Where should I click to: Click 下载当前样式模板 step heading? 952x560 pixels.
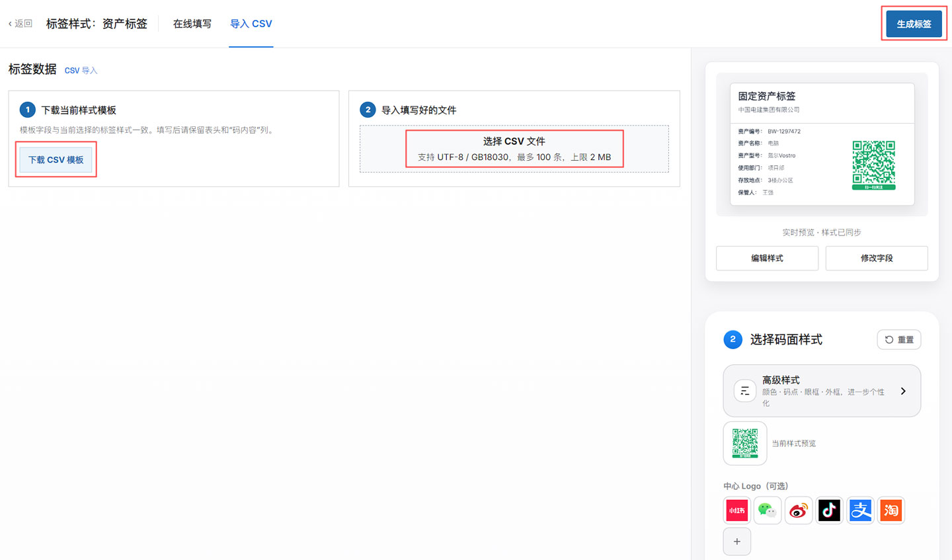tap(79, 110)
